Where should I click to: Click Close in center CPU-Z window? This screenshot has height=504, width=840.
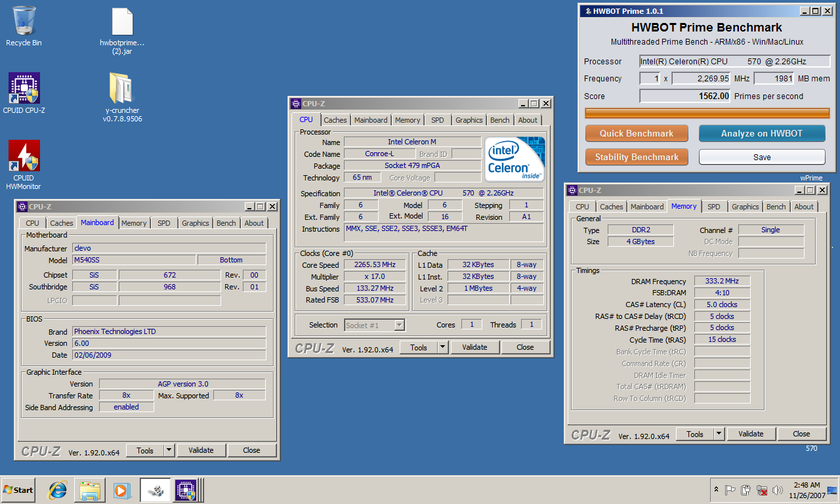click(525, 347)
